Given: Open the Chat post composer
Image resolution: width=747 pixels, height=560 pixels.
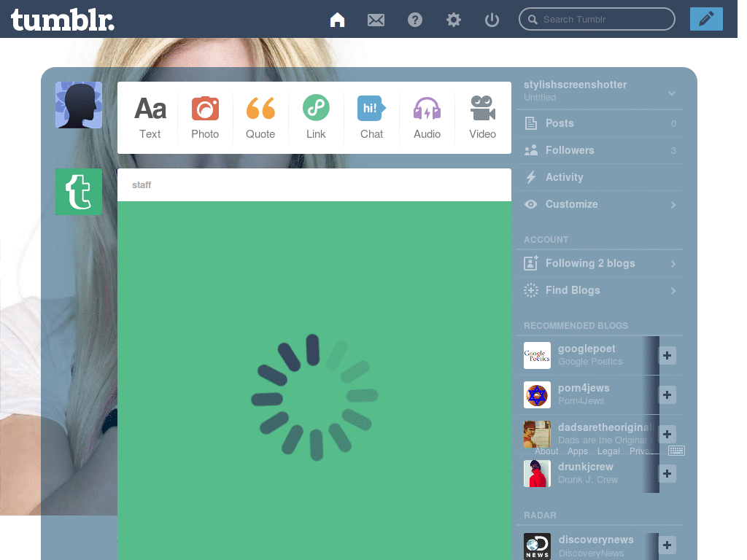Looking at the screenshot, I should click(x=371, y=115).
